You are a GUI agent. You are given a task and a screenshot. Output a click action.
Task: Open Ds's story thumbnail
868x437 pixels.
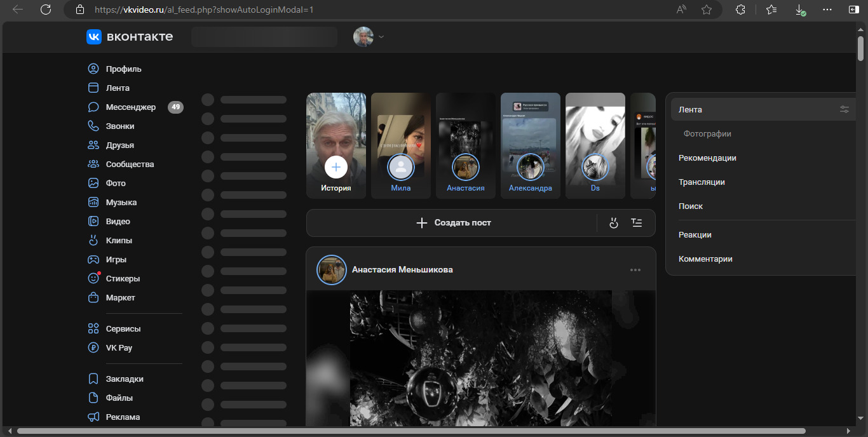click(x=595, y=145)
